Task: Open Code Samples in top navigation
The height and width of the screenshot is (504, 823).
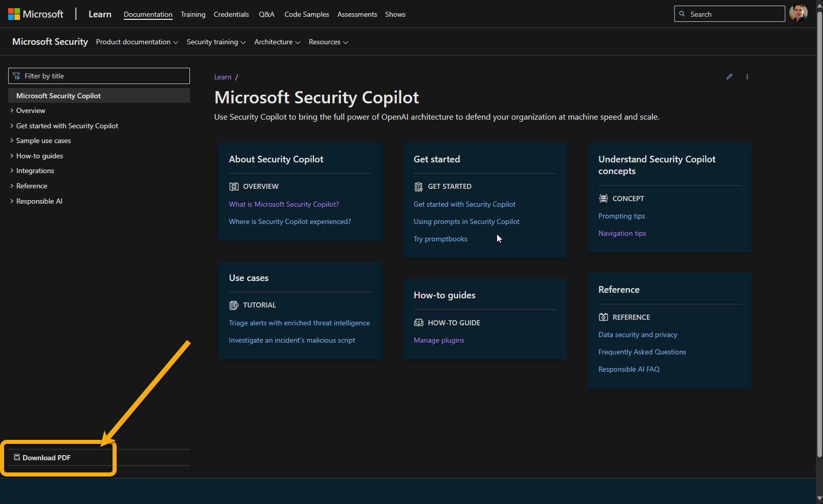Action: click(307, 14)
